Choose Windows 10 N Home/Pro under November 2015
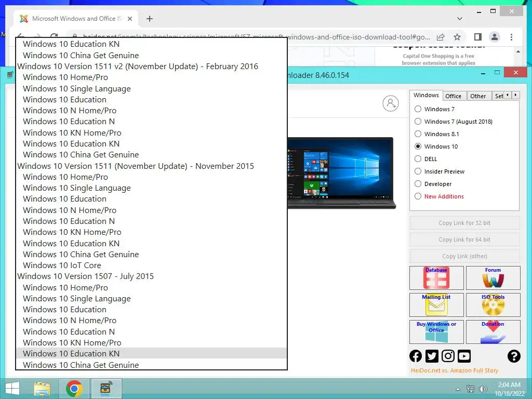Screen dimensions: 532x399 click(x=151, y=210)
